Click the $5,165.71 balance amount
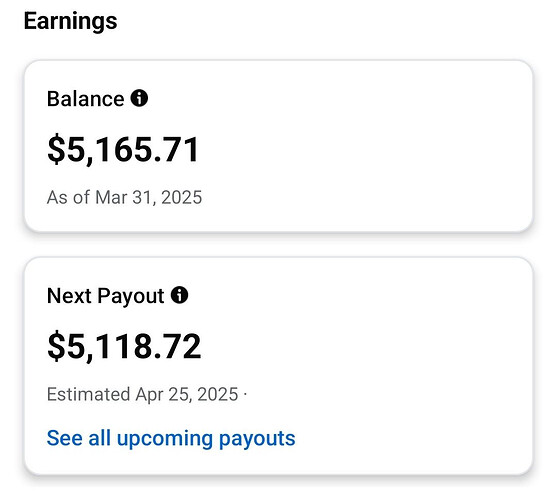The image size is (557, 499). [x=123, y=150]
